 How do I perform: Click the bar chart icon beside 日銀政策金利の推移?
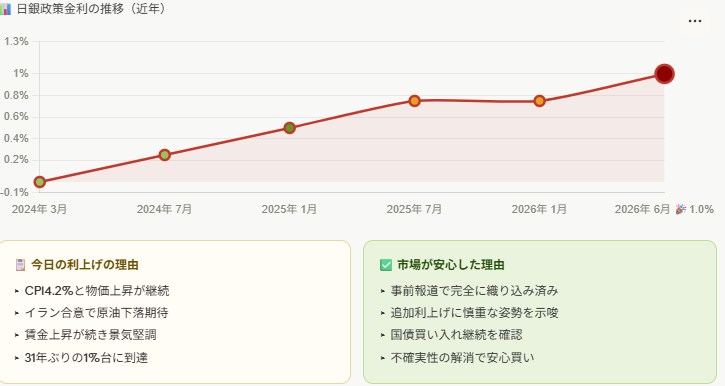5,9
